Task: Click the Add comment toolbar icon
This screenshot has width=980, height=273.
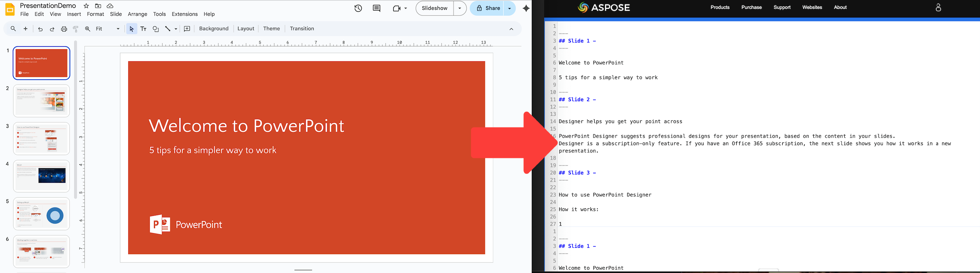Action: [187, 29]
